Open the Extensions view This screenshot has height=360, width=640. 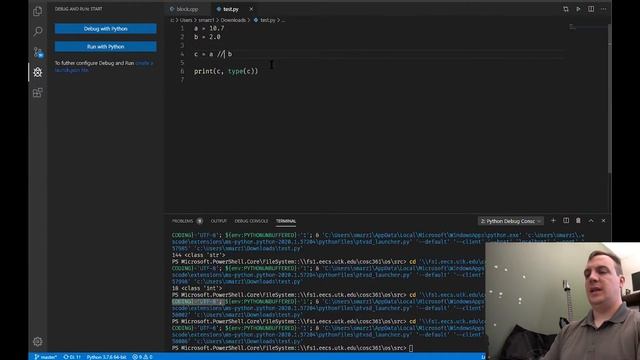tap(38, 93)
